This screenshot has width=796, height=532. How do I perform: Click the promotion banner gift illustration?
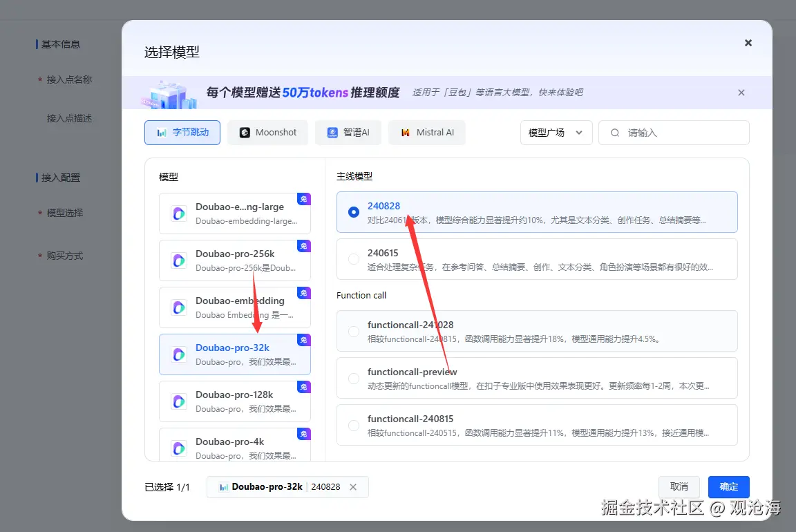(169, 95)
